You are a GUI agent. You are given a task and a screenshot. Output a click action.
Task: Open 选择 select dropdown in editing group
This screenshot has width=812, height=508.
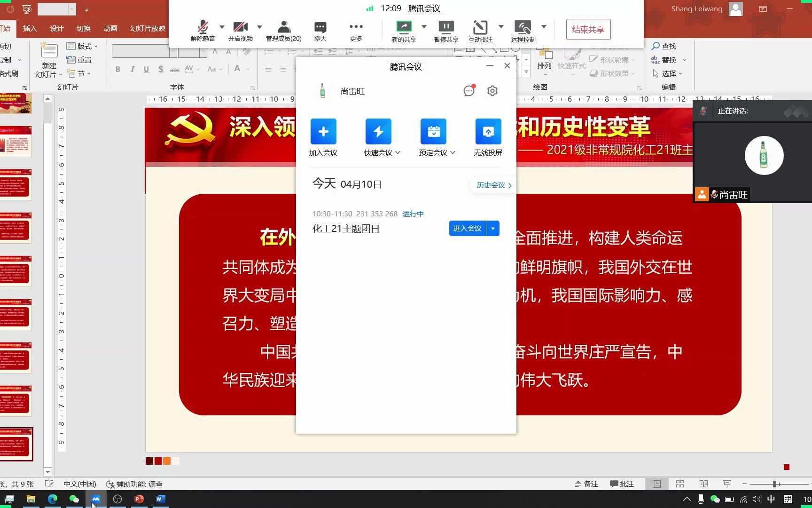click(x=667, y=73)
